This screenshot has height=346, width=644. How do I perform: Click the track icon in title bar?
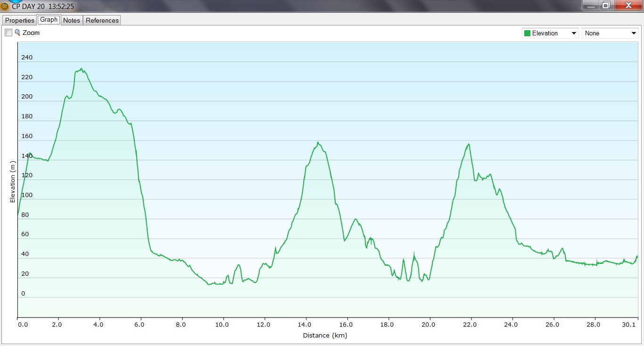pos(5,6)
